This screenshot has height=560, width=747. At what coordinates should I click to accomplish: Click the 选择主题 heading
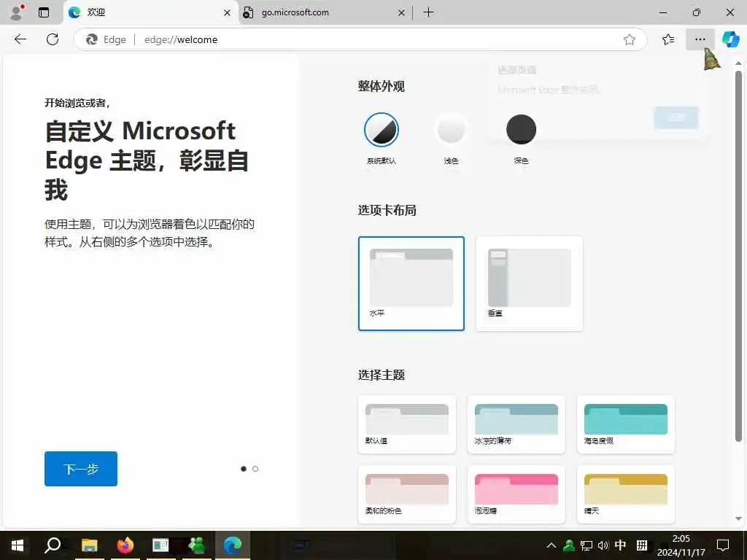click(381, 375)
